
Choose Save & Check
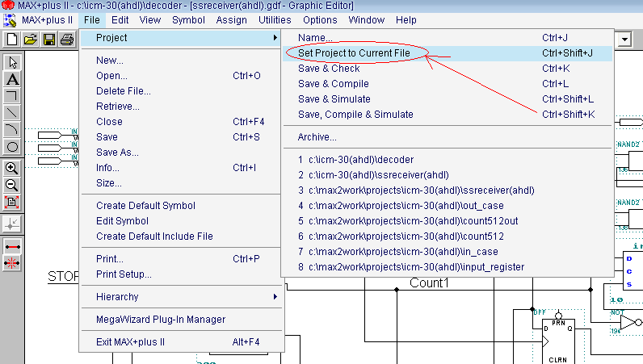(x=448, y=69)
